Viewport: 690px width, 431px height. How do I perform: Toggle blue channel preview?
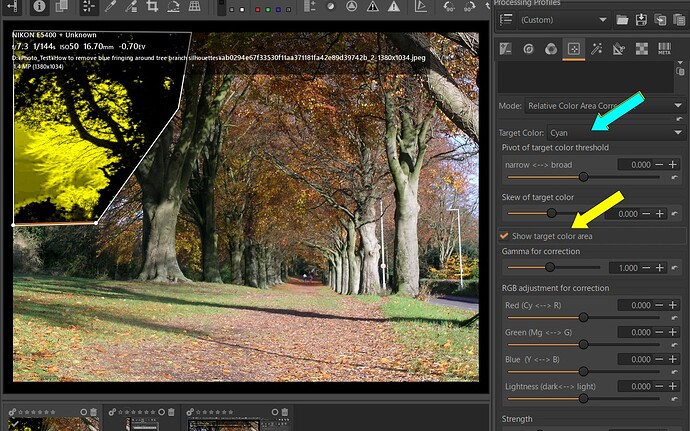tap(278, 9)
